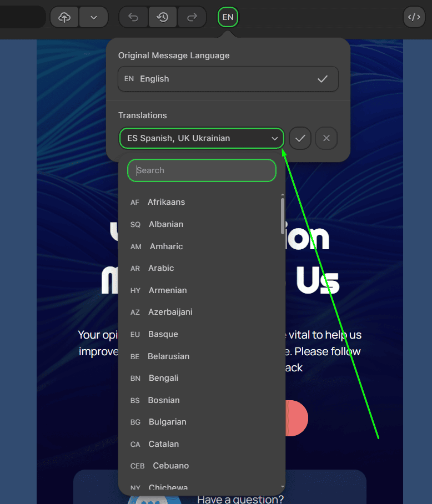Open the code editor icon
Viewport: 432px width, 504px height.
click(414, 17)
